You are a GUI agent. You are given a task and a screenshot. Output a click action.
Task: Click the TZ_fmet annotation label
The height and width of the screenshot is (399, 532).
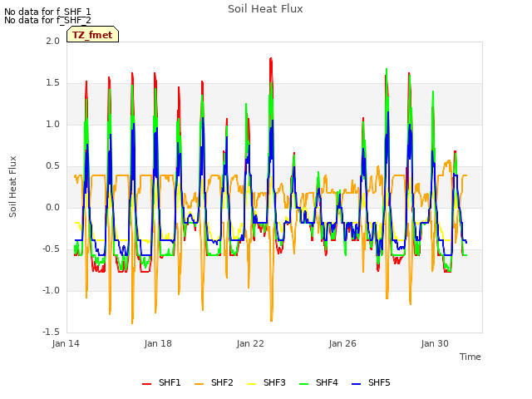[92, 35]
